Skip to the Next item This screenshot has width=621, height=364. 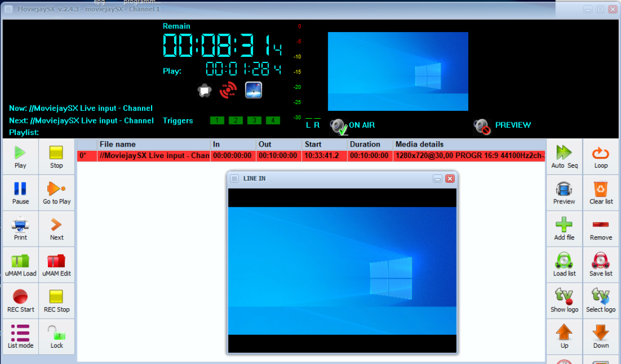[x=56, y=229]
